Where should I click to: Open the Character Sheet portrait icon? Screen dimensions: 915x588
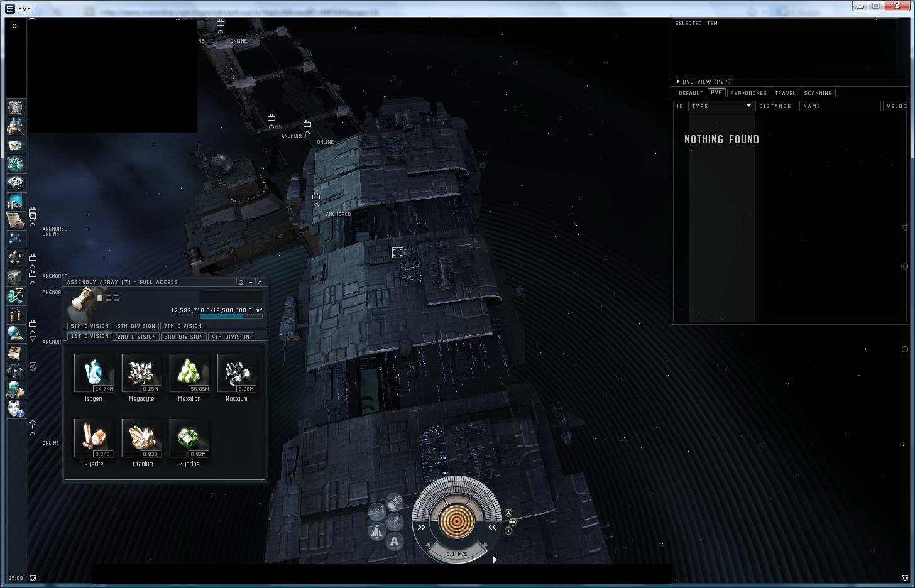16,107
